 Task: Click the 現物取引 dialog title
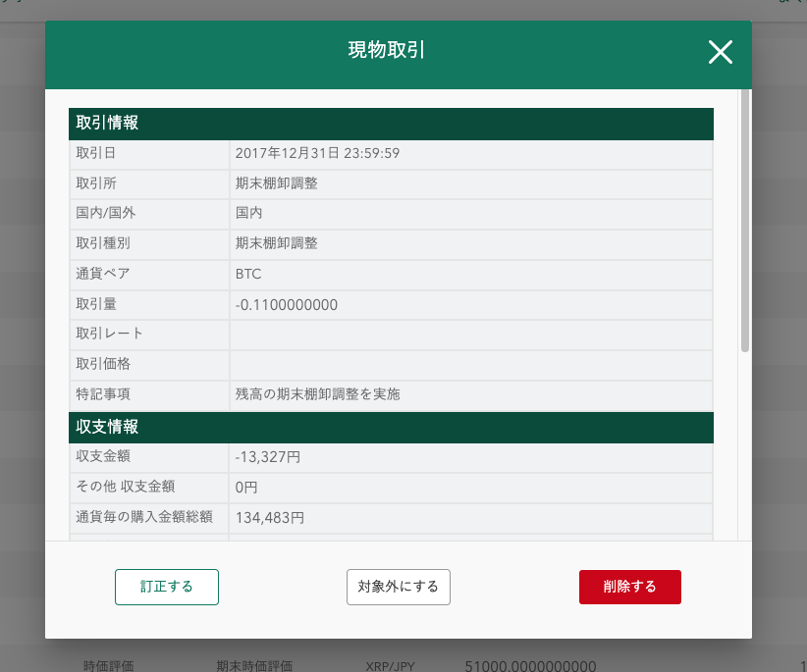(x=387, y=50)
